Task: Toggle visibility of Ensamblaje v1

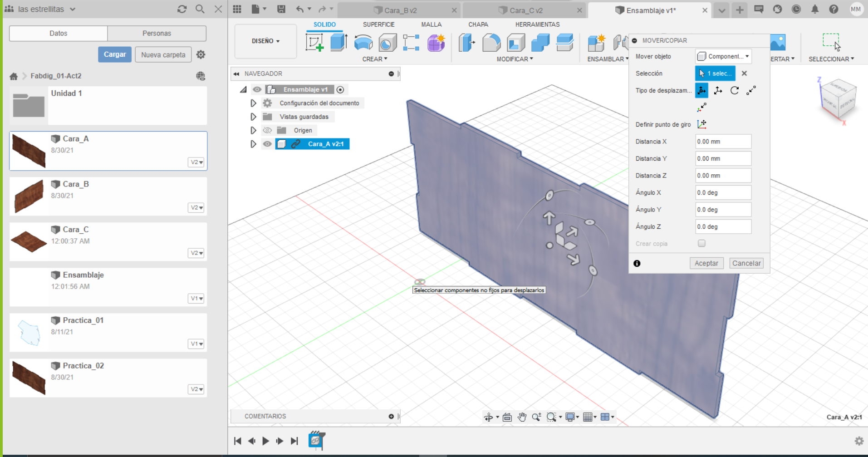Action: (x=257, y=89)
